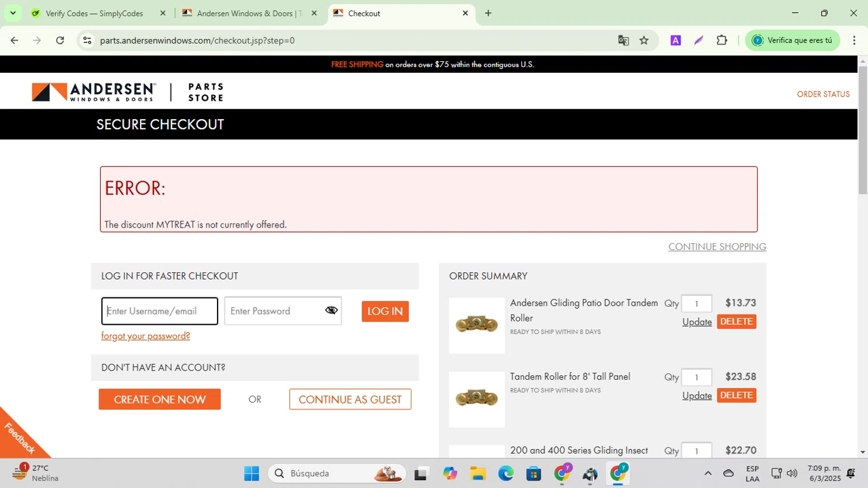The image size is (868, 488).
Task: Click the Verifica que eres tú profile chip
Action: pyautogui.click(x=792, y=41)
